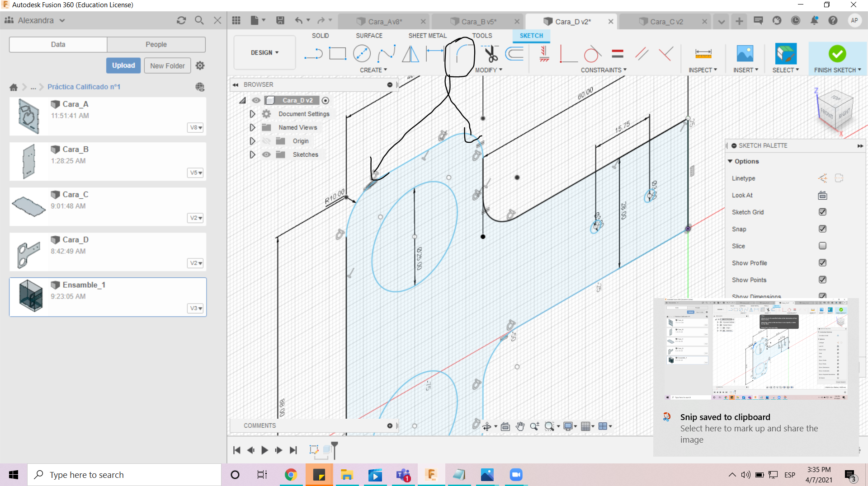Click the Select tool icon
This screenshot has width=868, height=486.
click(x=786, y=54)
